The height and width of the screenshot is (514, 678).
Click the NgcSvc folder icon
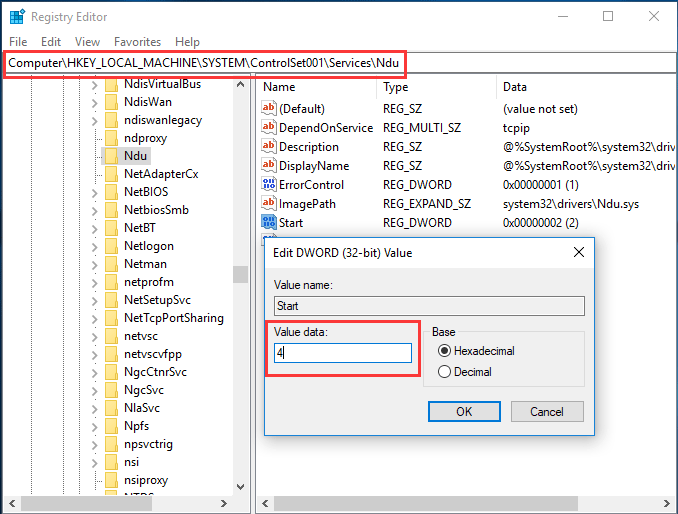(x=112, y=390)
